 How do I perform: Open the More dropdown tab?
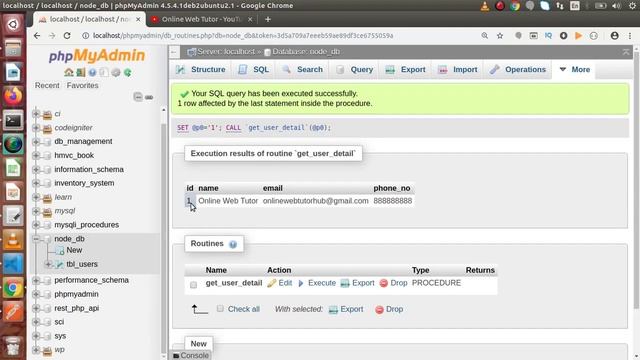point(575,69)
